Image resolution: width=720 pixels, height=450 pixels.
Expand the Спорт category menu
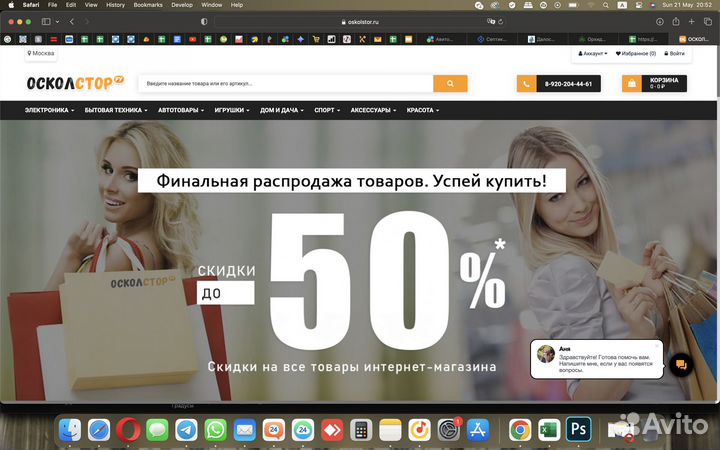point(327,110)
